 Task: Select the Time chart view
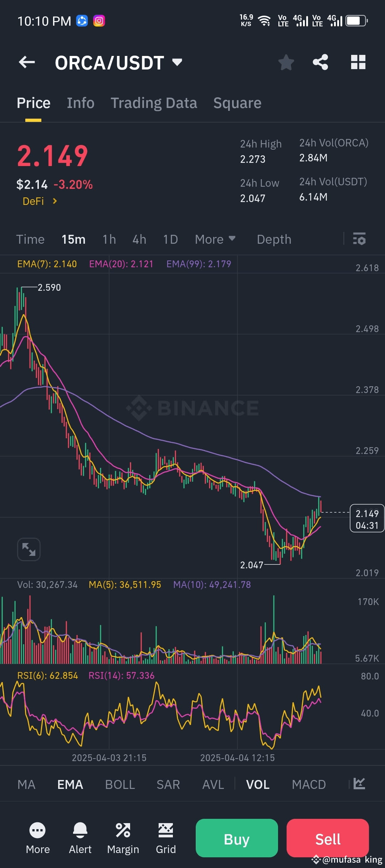click(x=30, y=239)
